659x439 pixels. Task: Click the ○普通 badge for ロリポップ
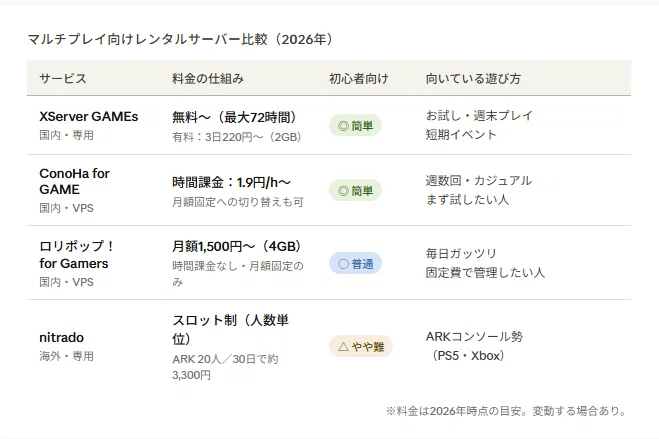355,263
